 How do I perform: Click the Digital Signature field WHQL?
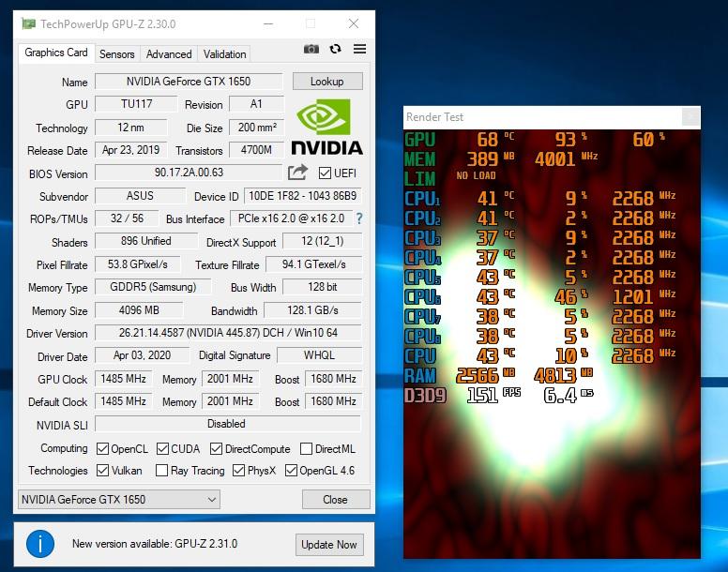(319, 354)
